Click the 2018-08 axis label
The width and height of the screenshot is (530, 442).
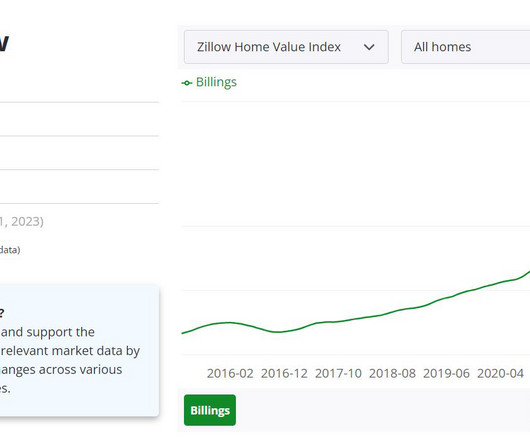[392, 373]
